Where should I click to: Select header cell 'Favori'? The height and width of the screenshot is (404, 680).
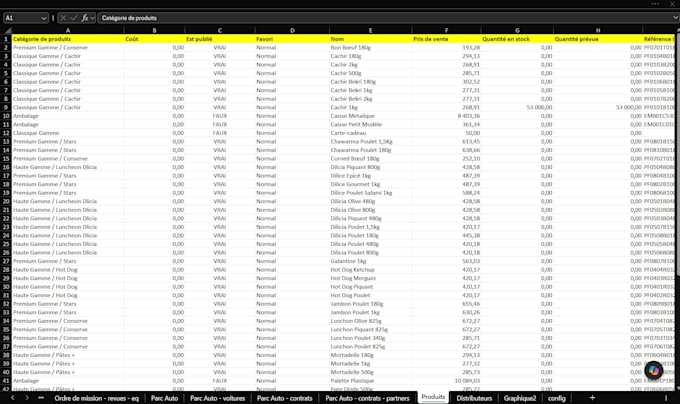pyautogui.click(x=292, y=39)
